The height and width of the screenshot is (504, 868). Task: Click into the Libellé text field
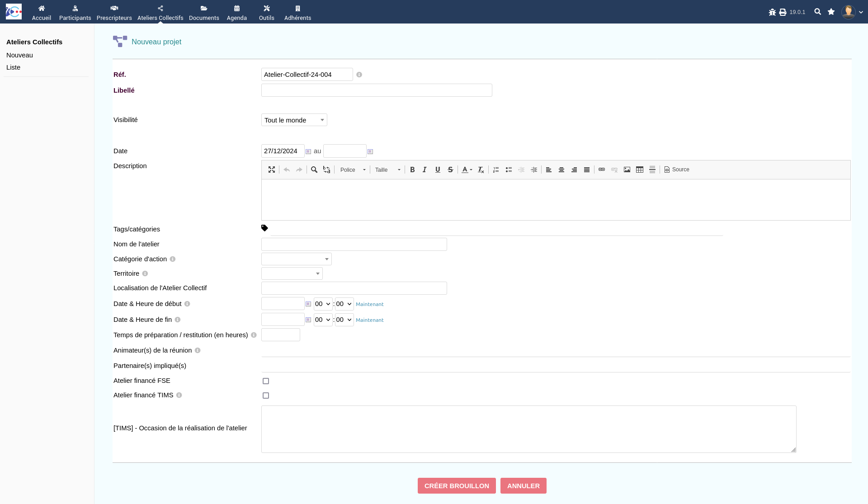[376, 90]
